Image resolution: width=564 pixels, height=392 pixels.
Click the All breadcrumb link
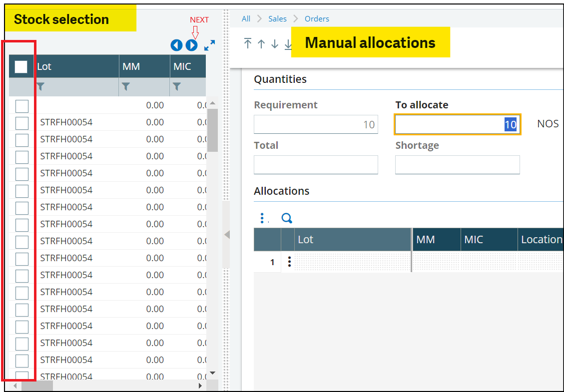[246, 18]
